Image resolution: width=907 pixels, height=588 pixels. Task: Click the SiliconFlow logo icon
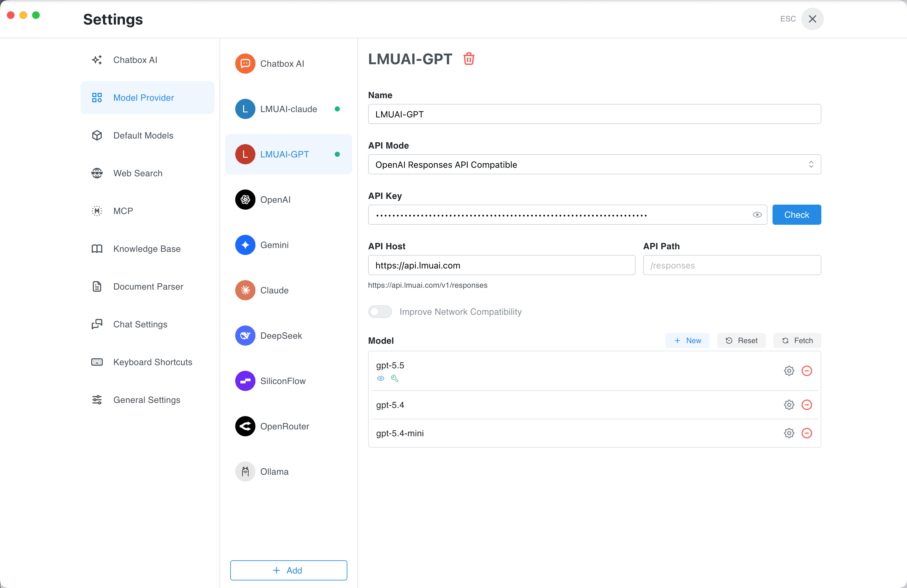[245, 381]
